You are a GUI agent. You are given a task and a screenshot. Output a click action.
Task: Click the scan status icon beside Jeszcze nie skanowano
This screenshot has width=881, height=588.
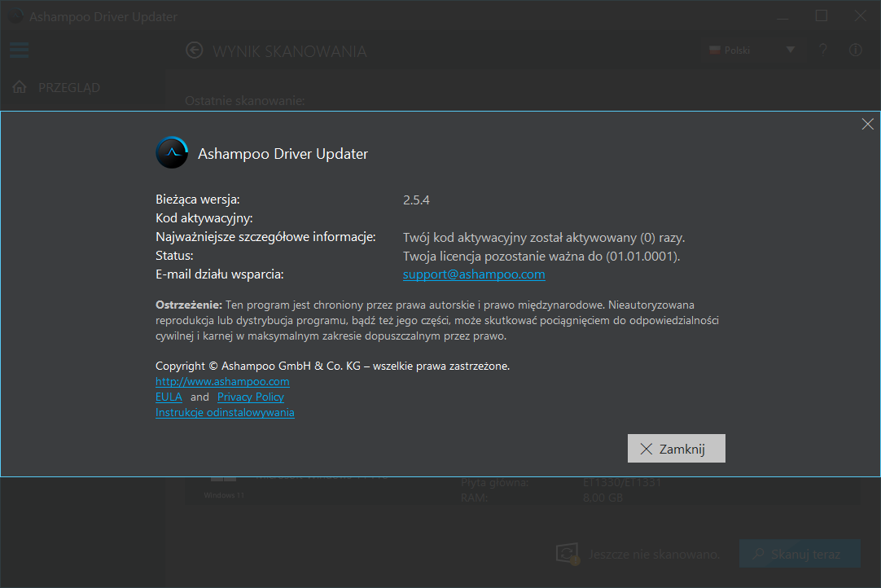coord(568,554)
